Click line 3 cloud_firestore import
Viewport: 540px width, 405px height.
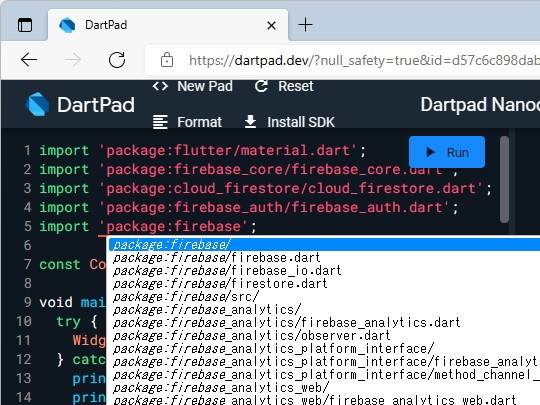click(x=265, y=189)
